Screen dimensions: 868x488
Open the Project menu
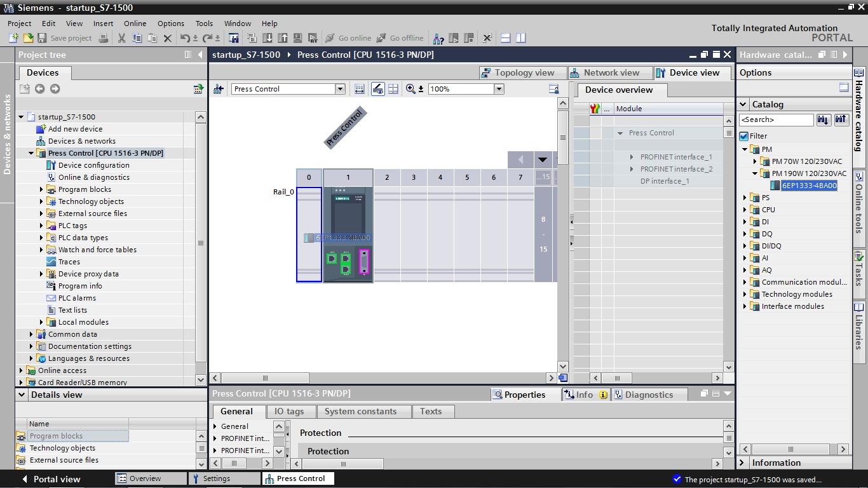tap(19, 24)
